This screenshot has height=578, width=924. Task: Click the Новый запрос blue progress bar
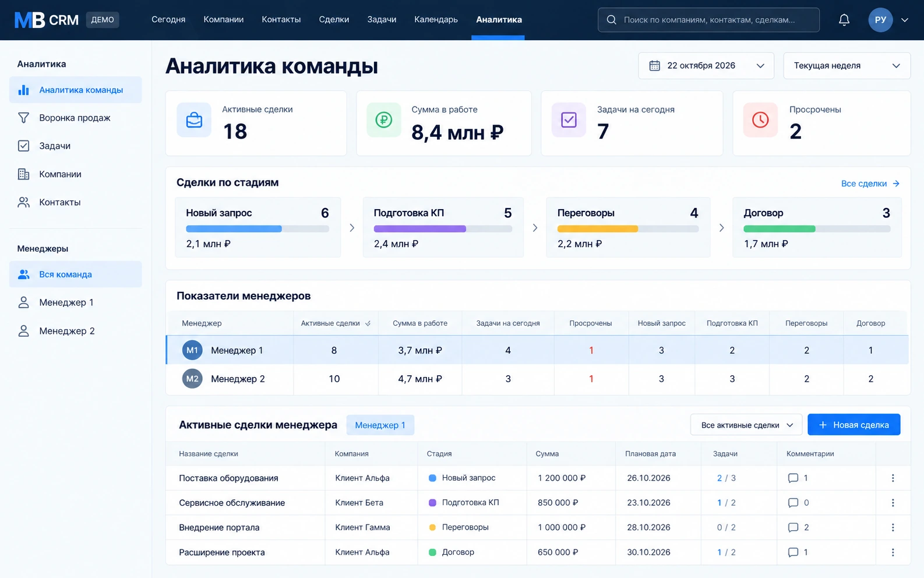234,229
